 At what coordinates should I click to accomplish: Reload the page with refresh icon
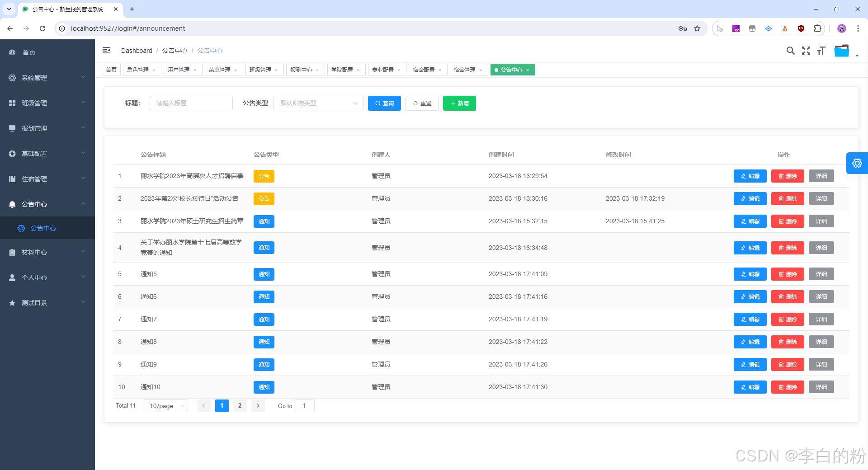(42, 28)
